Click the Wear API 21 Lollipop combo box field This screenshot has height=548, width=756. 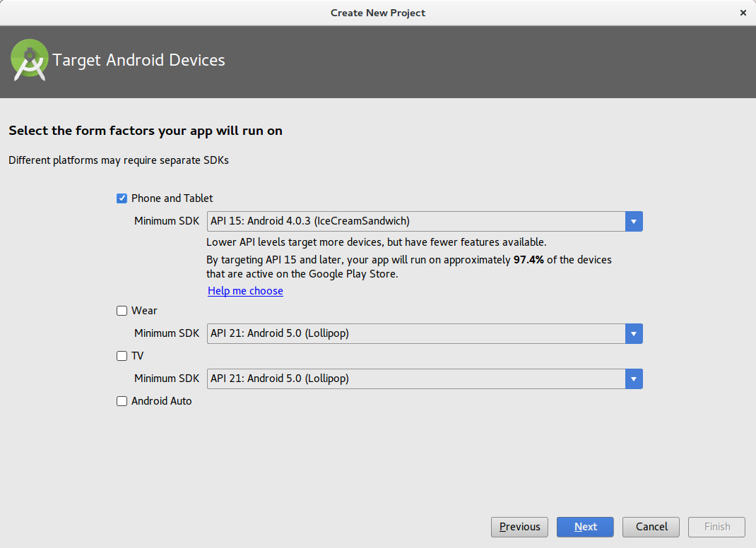(425, 334)
